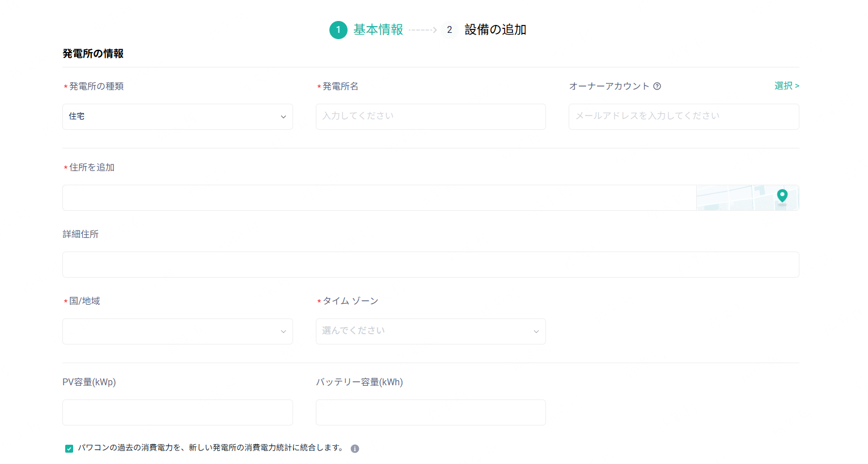Click the map pin icon beside the address field
Screen dimensions: 868x464
pyautogui.click(x=782, y=195)
